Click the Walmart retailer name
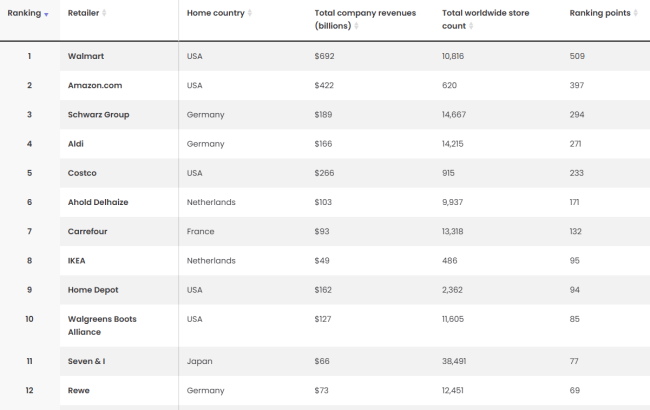Image resolution: width=650 pixels, height=410 pixels. click(x=86, y=56)
